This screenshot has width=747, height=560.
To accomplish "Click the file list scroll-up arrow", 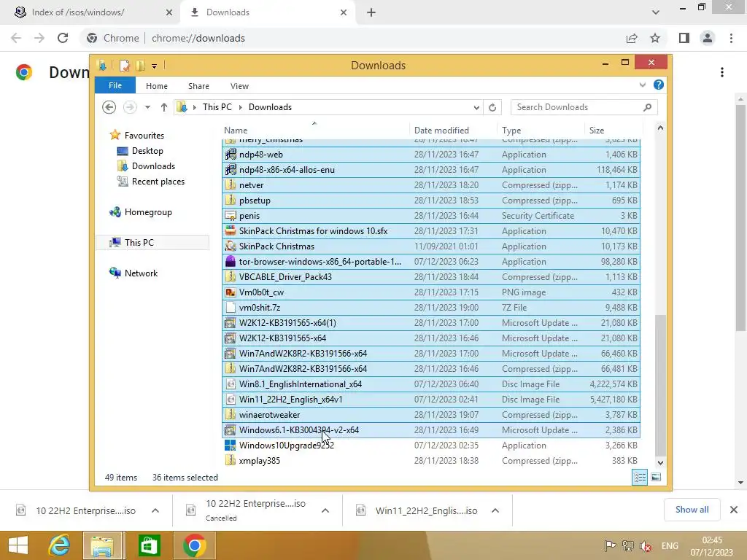I will click(660, 128).
